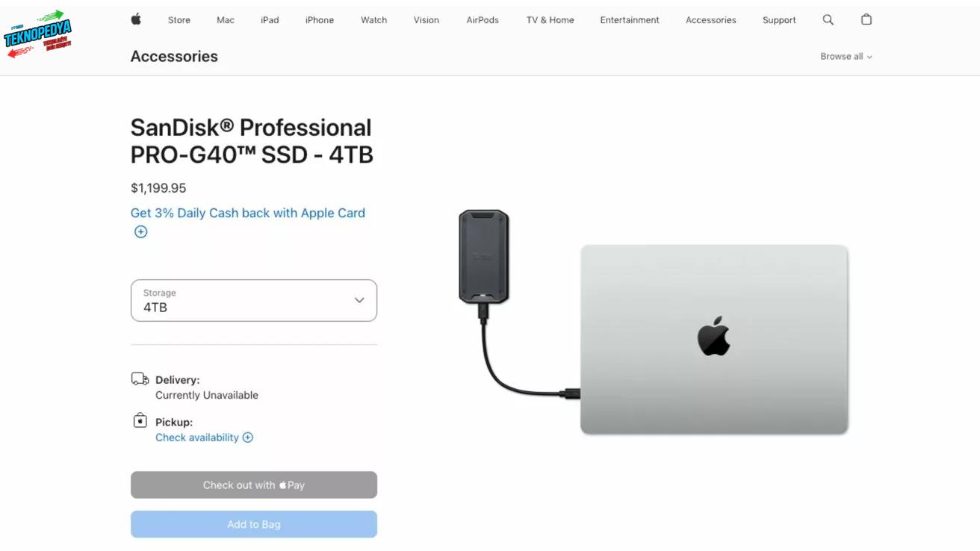Click the plus circle next to Check availability
This screenshot has width=980, height=551.
(248, 438)
